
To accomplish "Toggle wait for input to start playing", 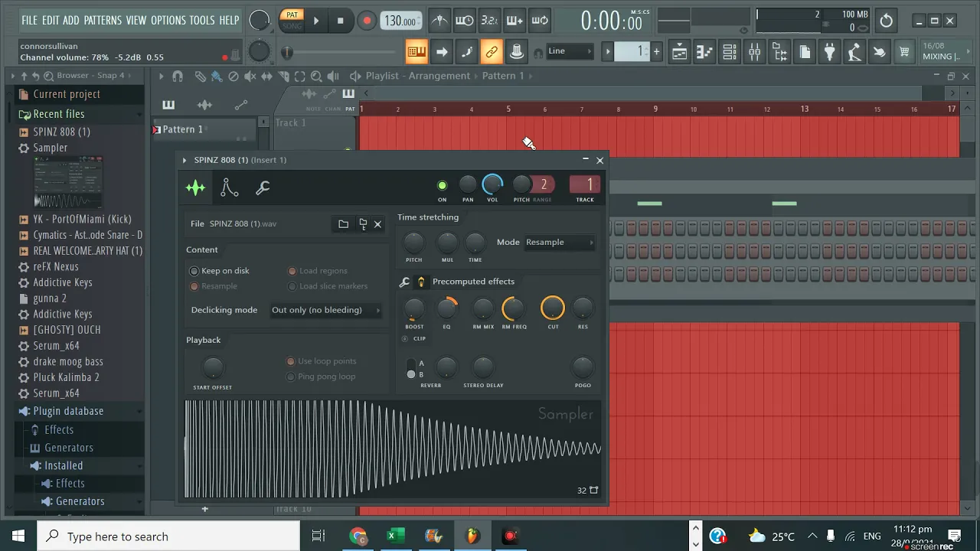I will pos(465,21).
